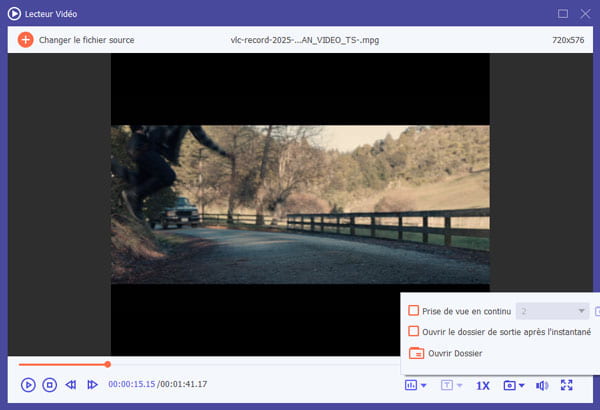
Task: Expand the subtitle dropdown arrow
Action: (458, 386)
